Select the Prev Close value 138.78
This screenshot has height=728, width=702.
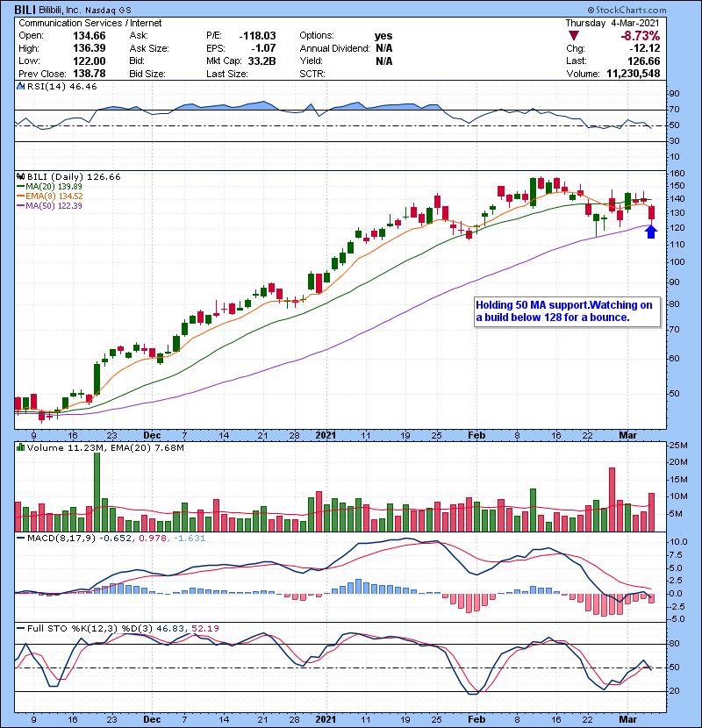coord(90,74)
